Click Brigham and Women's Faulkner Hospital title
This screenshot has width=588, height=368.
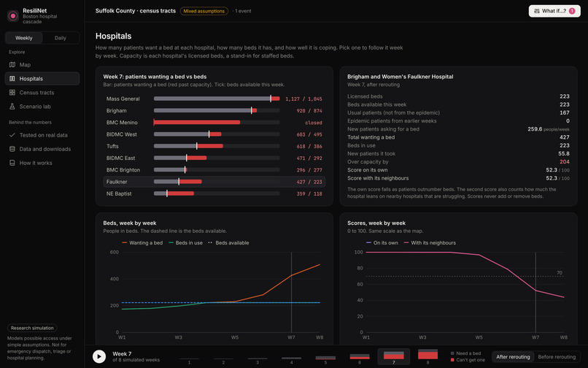(x=400, y=77)
